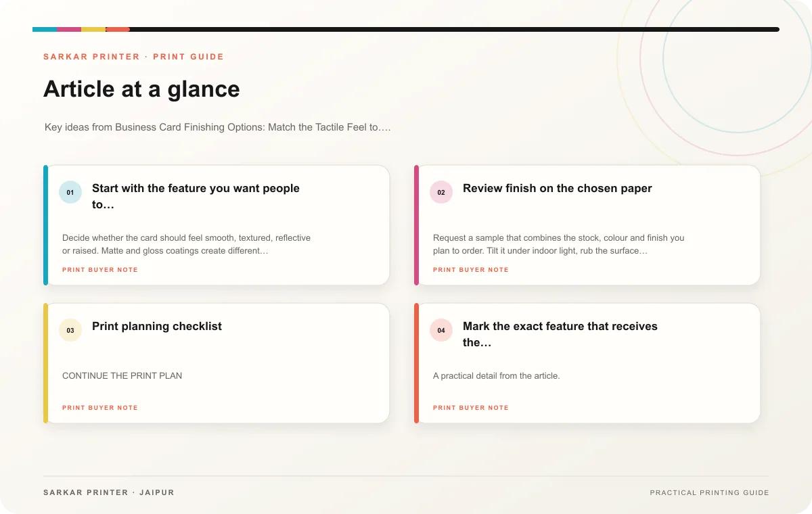Open card 'Start with the feature you want people to…'
Screen dimensions: 812x514
tap(217, 225)
